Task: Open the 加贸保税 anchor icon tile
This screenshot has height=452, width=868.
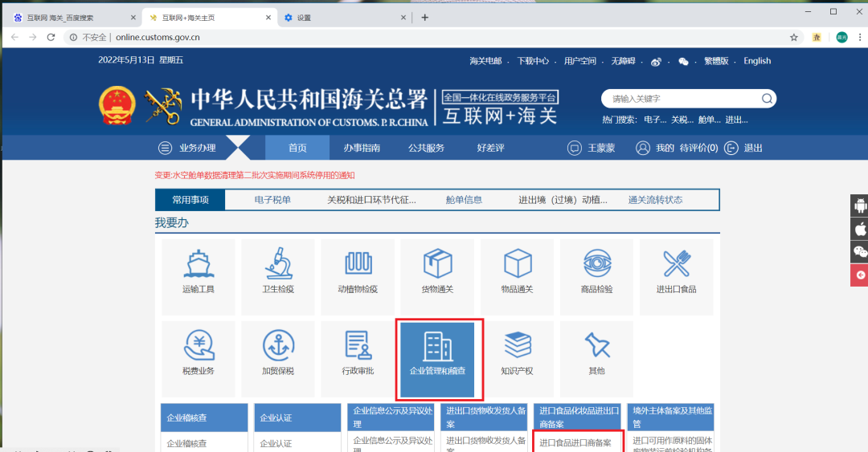Action: pyautogui.click(x=278, y=357)
